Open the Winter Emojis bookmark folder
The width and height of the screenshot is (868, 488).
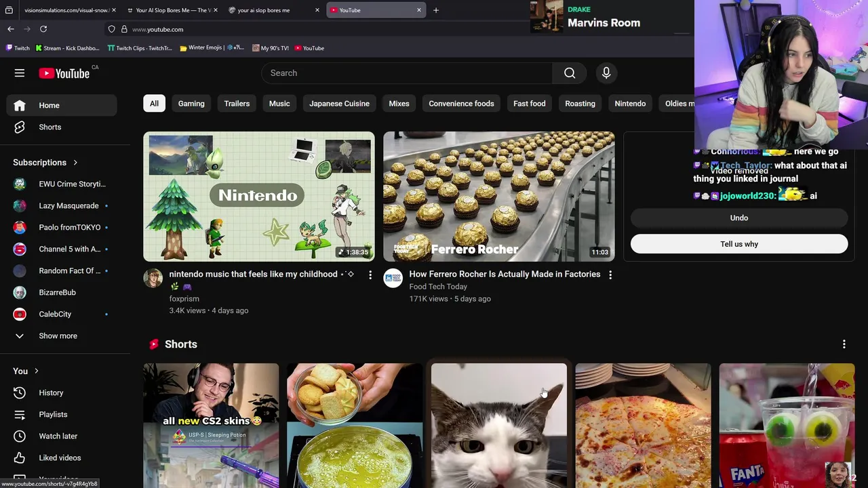(x=212, y=48)
